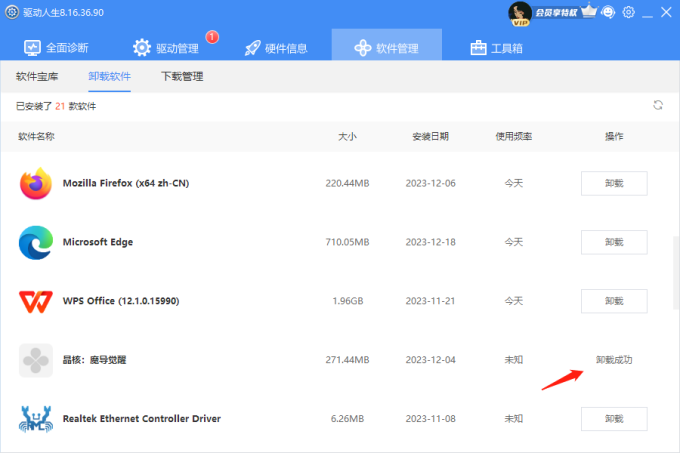Click the Mozilla Firefox app icon
680x453 pixels.
(x=35, y=183)
